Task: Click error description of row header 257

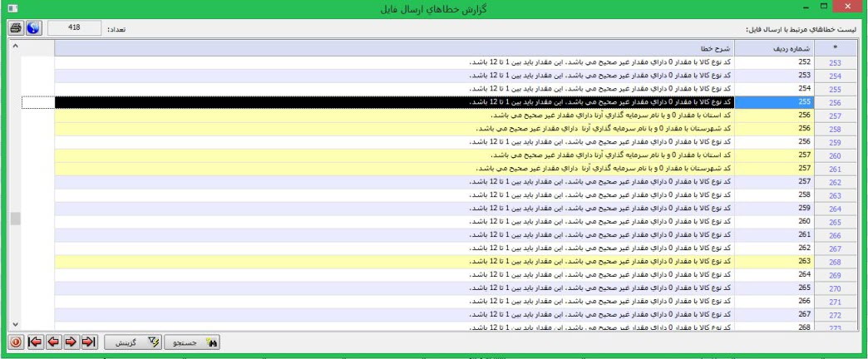Action: 394,116
